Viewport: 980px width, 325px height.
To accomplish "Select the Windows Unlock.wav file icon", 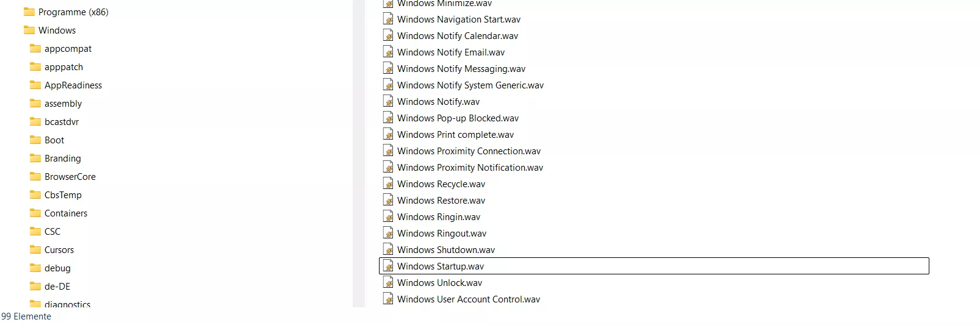I will pos(388,282).
